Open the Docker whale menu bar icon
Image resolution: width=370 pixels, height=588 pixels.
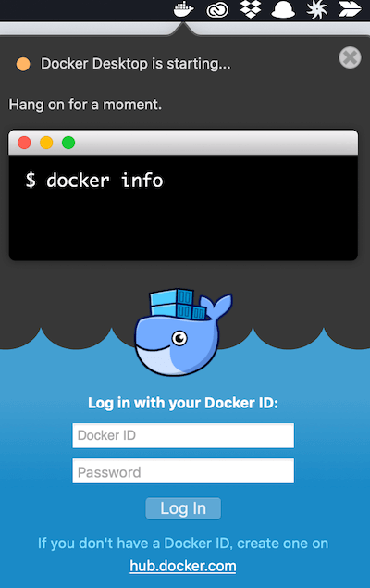[183, 9]
